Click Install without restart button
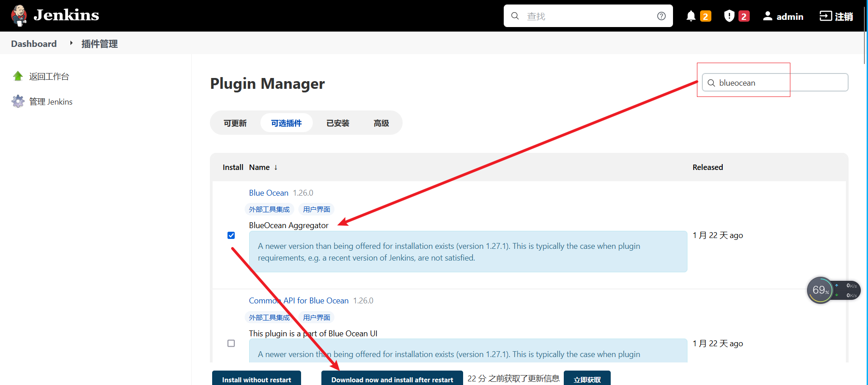868x385 pixels. point(256,379)
